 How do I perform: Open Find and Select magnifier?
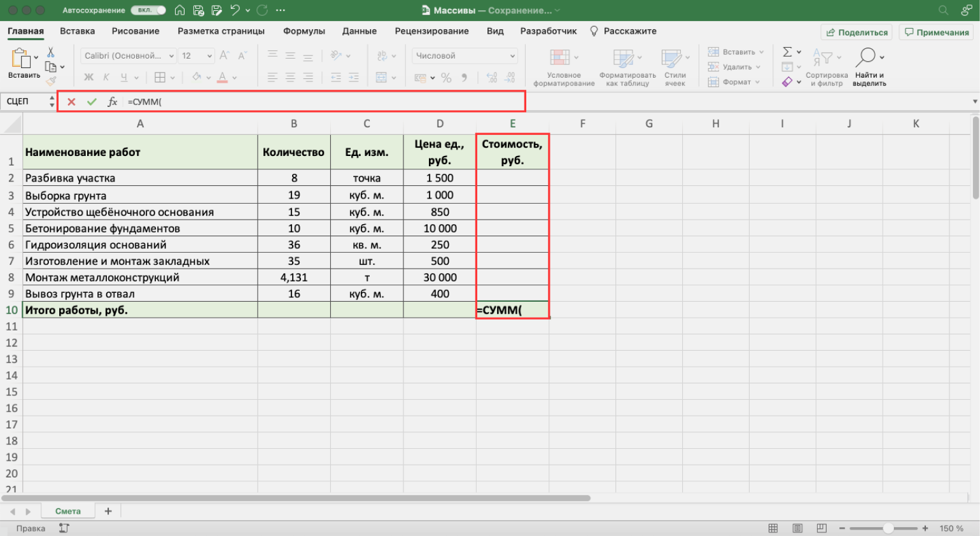click(865, 57)
